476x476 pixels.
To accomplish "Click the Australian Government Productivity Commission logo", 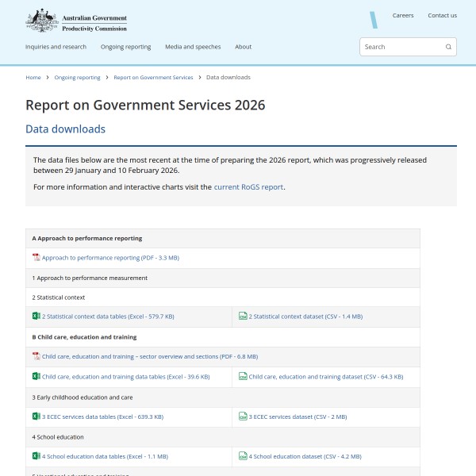I will pos(76,20).
